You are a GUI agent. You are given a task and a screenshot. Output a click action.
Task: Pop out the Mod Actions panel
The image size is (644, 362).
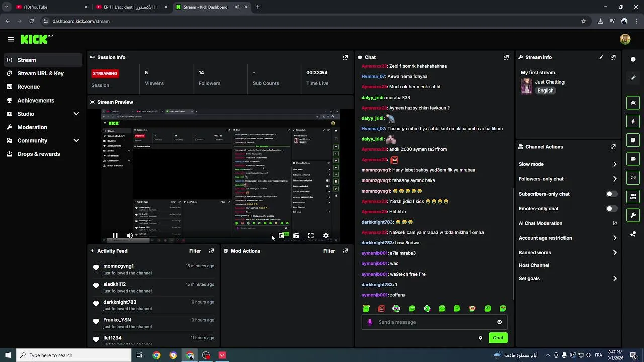coord(345,251)
